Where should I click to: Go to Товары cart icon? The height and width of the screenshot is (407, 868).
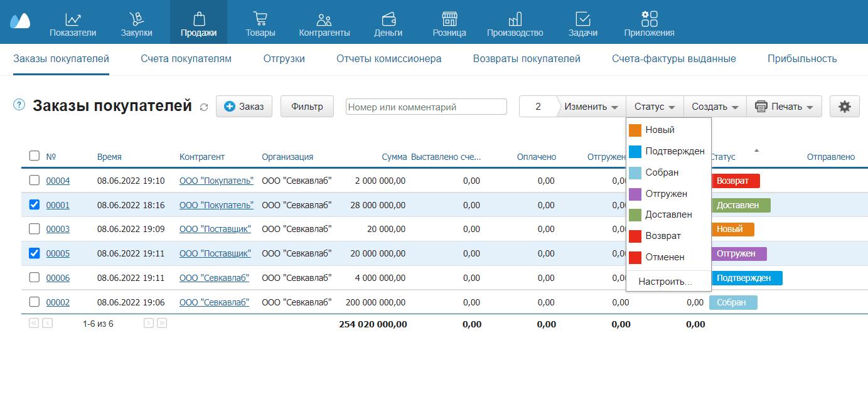point(260,19)
